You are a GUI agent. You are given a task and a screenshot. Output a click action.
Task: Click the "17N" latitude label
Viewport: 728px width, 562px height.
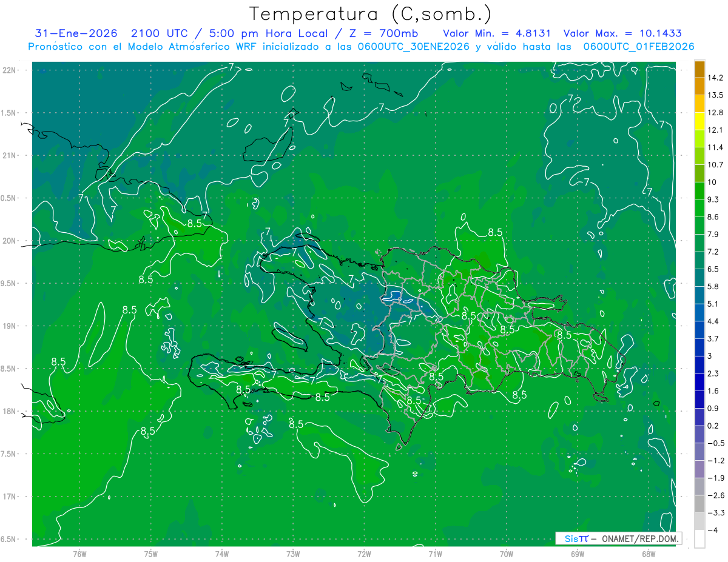pyautogui.click(x=10, y=497)
